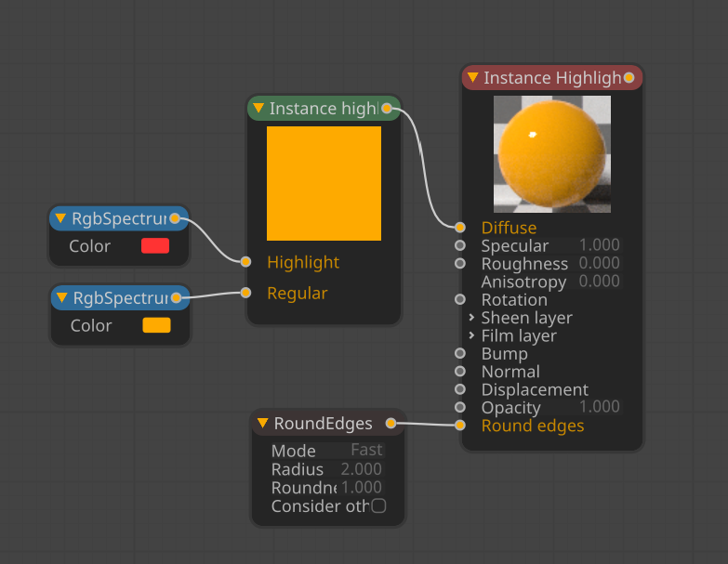This screenshot has width=728, height=564.
Task: Click the Diffuse input socket pin
Action: pyautogui.click(x=459, y=228)
